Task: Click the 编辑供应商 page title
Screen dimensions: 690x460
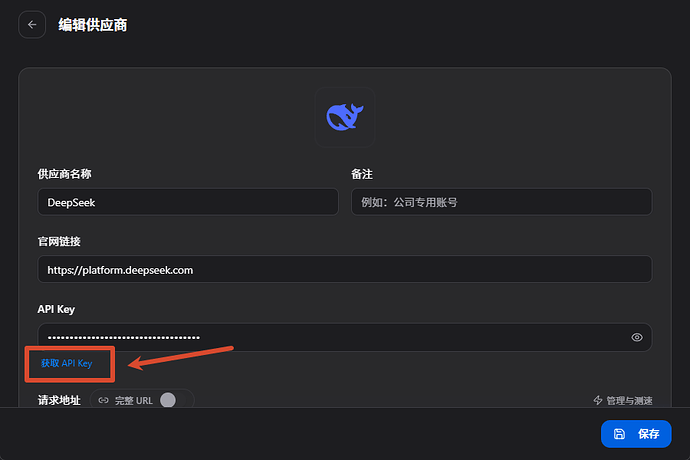Action: 92,25
